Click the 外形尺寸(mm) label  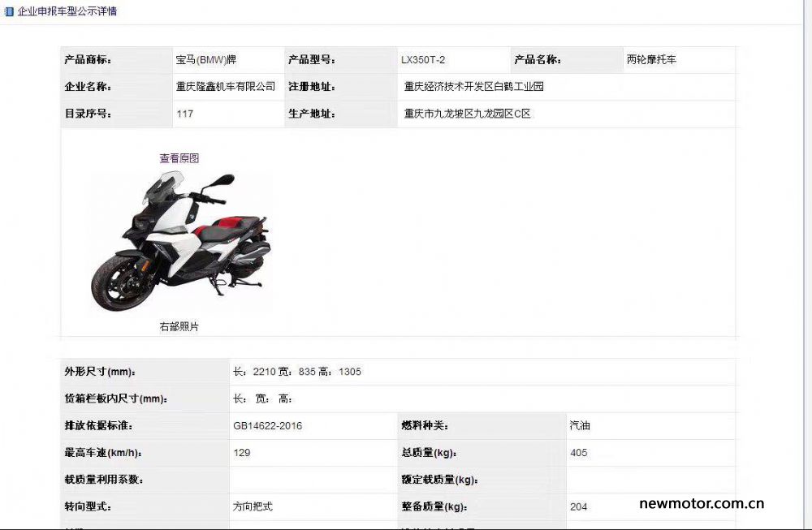coord(99,372)
